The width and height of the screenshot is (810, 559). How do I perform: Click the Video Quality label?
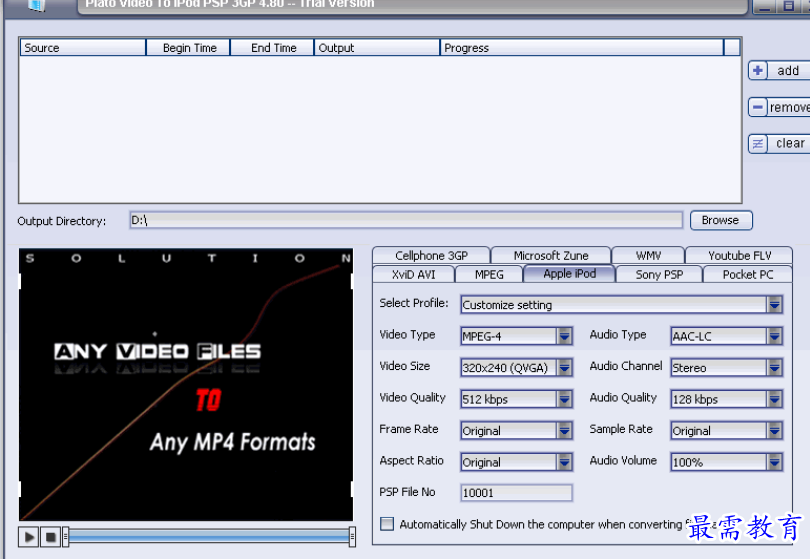[412, 398]
